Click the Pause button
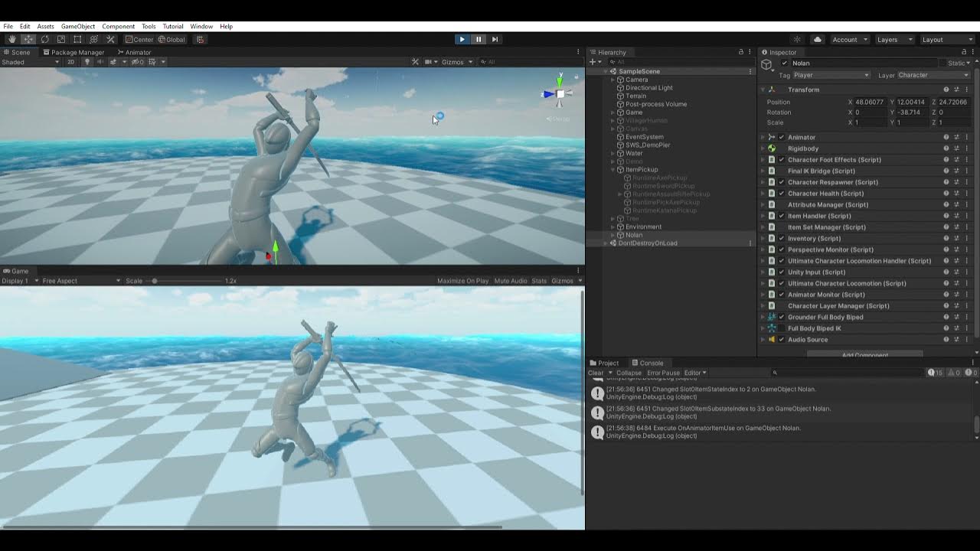Viewport: 980px width, 551px height. (479, 39)
